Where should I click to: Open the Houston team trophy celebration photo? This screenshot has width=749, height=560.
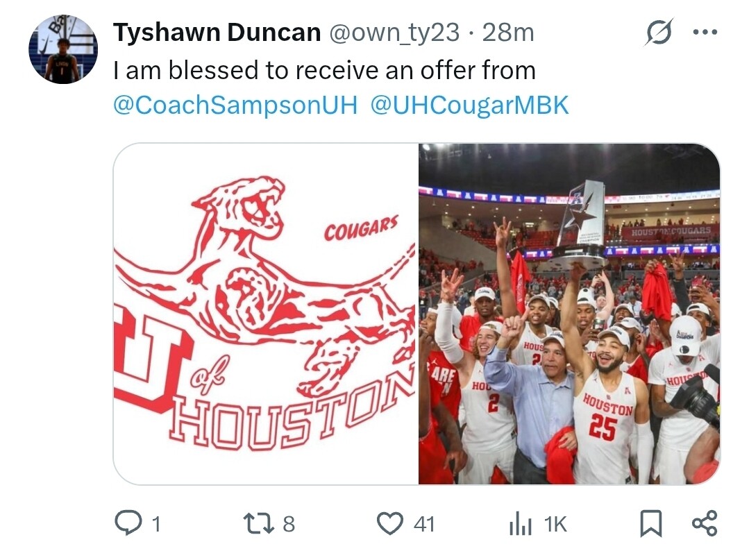pyautogui.click(x=569, y=314)
